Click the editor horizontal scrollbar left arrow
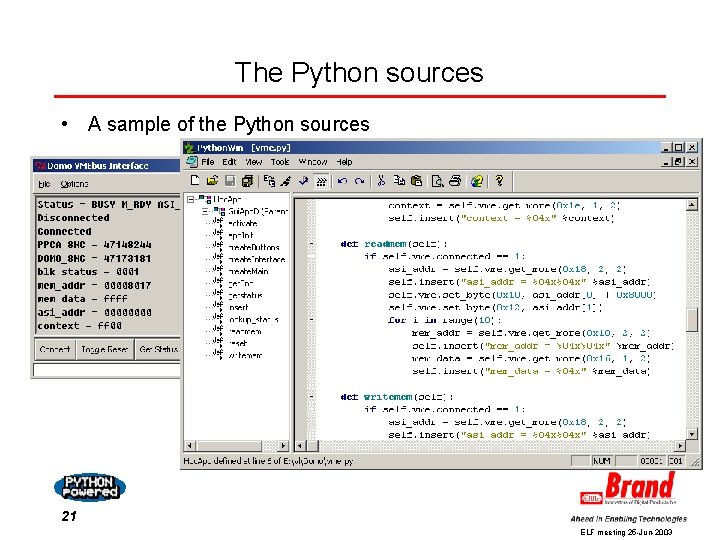The width and height of the screenshot is (720, 540). point(300,445)
